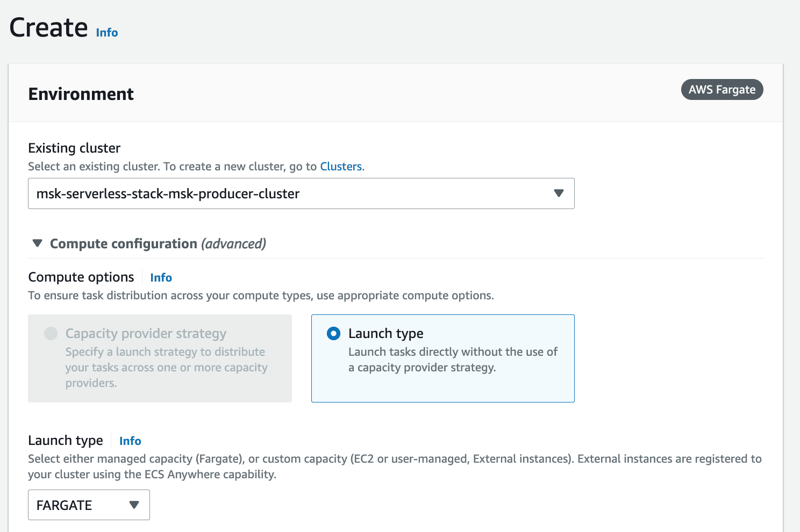Click the Create page title
Screen dimensions: 800x532
pyautogui.click(x=48, y=27)
